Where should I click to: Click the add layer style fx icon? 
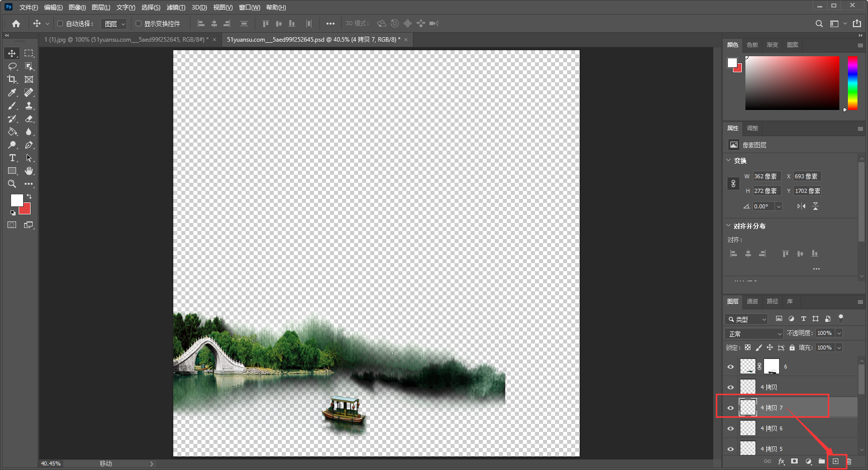(x=781, y=461)
